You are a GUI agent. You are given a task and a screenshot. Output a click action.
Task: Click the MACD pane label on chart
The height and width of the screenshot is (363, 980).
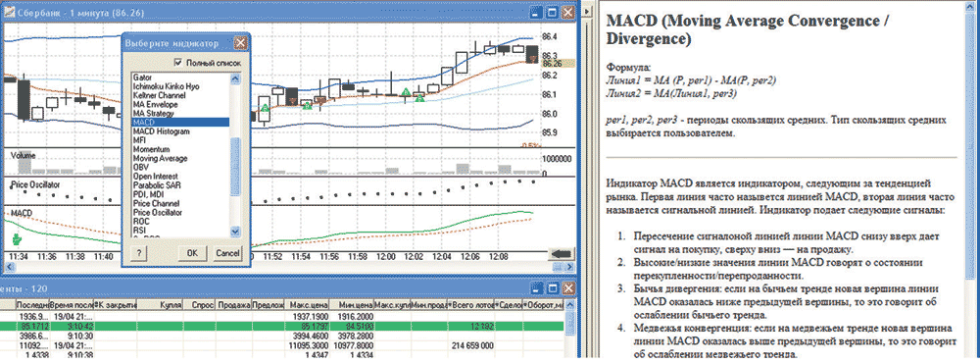point(22,214)
